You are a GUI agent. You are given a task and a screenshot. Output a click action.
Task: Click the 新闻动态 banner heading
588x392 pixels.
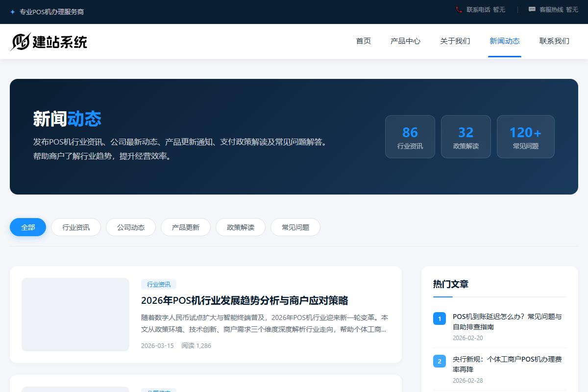point(67,119)
